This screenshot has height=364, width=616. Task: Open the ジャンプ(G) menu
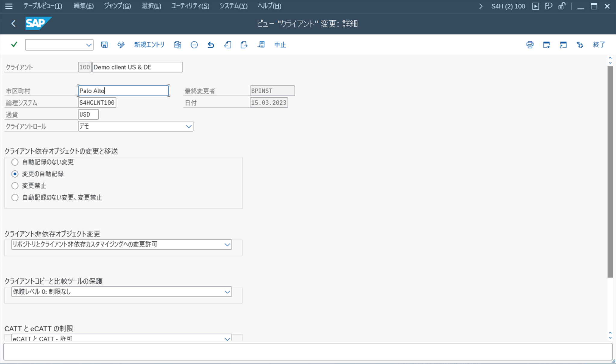(117, 6)
